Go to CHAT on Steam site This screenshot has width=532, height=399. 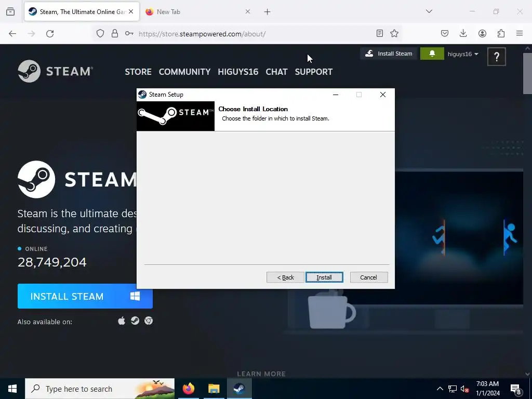[x=276, y=72]
